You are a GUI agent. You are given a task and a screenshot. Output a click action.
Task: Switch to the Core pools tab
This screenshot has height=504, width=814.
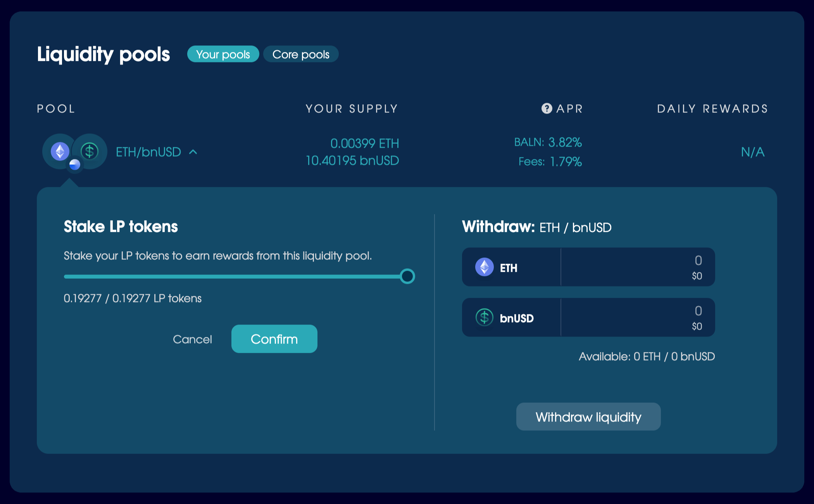pyautogui.click(x=301, y=54)
